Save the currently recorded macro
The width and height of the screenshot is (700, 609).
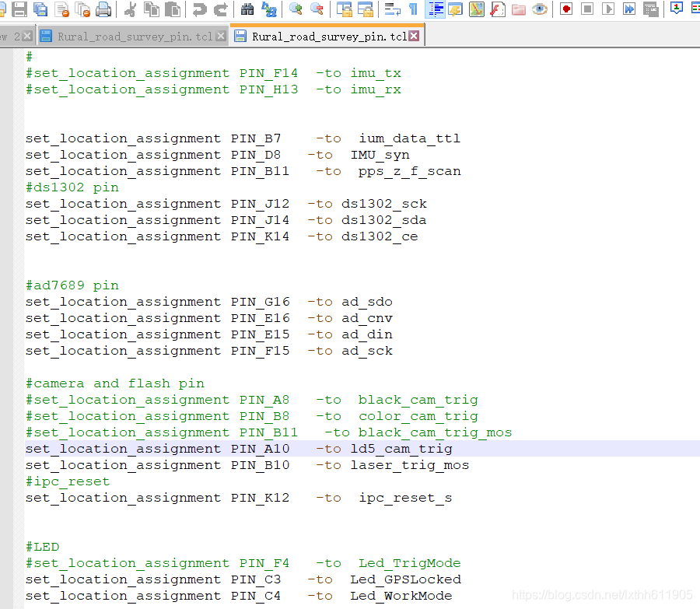click(x=650, y=9)
